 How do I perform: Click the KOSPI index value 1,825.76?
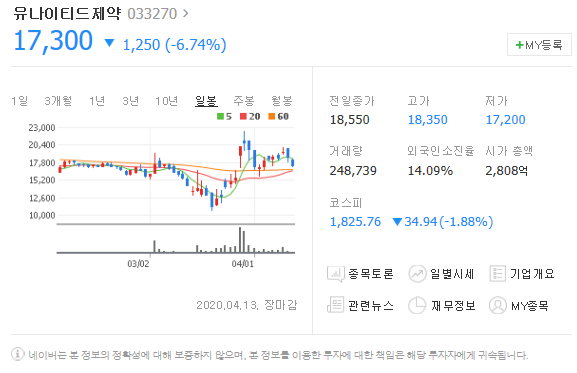pos(355,222)
